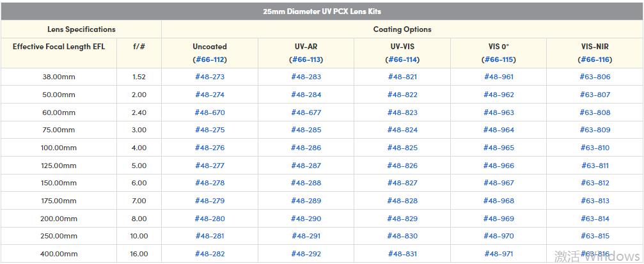Image resolution: width=644 pixels, height=264 pixels.
Task: Click uncoated 60mm lens #48-670
Action: click(210, 113)
